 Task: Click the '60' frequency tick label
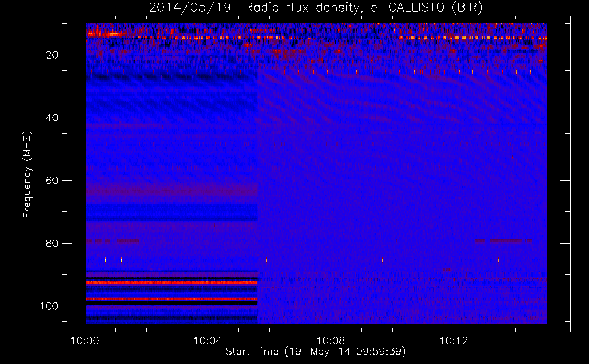coord(52,181)
